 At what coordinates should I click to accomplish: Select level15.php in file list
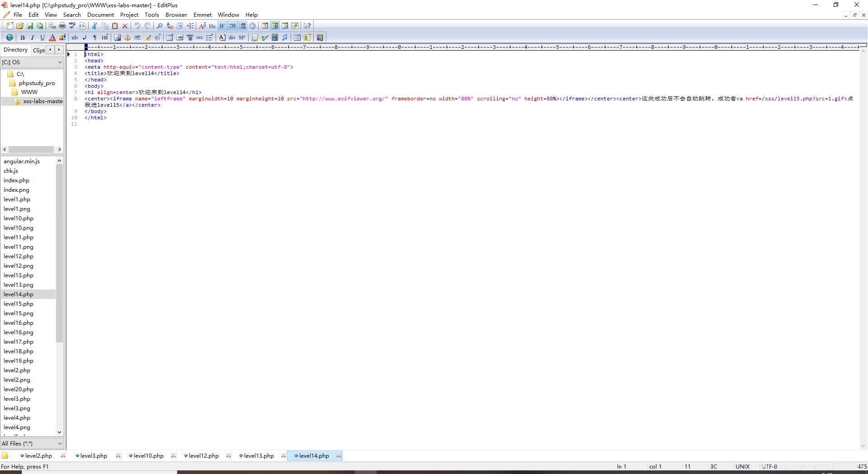click(19, 304)
